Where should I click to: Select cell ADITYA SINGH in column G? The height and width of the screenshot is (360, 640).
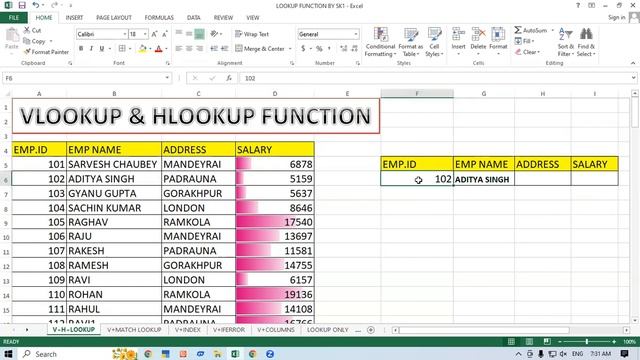484,179
